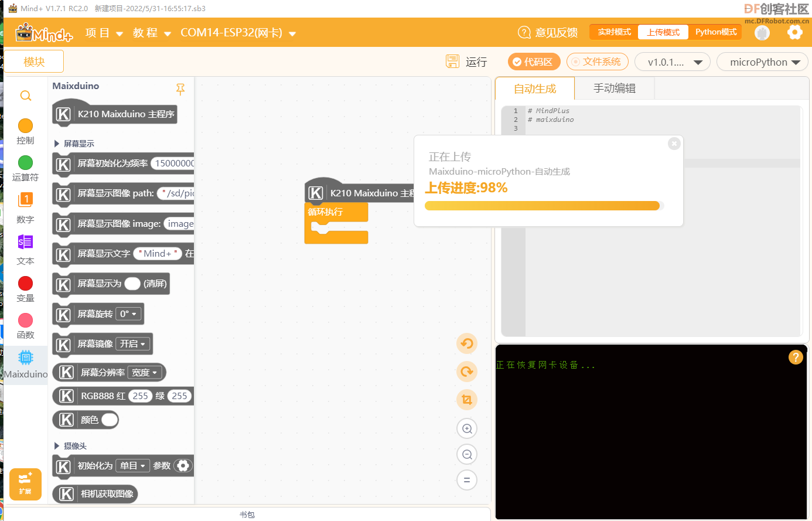Toggle the 文件系统 view
Screen dimensions: 812x521
(x=598, y=62)
